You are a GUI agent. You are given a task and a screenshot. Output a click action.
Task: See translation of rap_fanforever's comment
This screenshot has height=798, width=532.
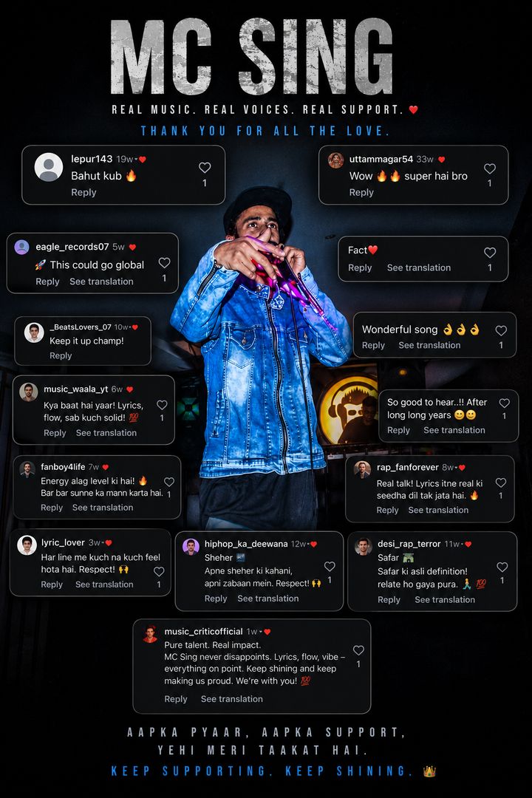pyautogui.click(x=438, y=510)
